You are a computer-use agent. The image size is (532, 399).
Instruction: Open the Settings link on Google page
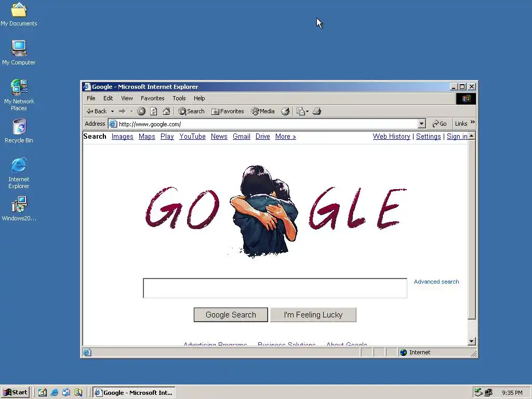(x=429, y=137)
